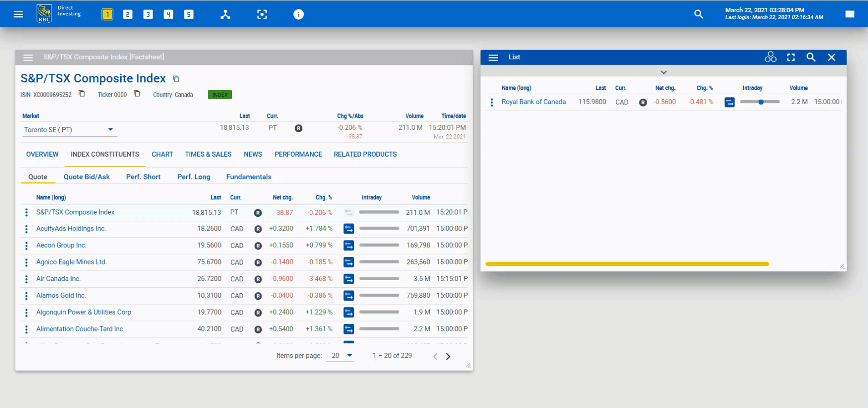
Task: Open trade icon for Air Canada Inc.
Action: pos(348,279)
